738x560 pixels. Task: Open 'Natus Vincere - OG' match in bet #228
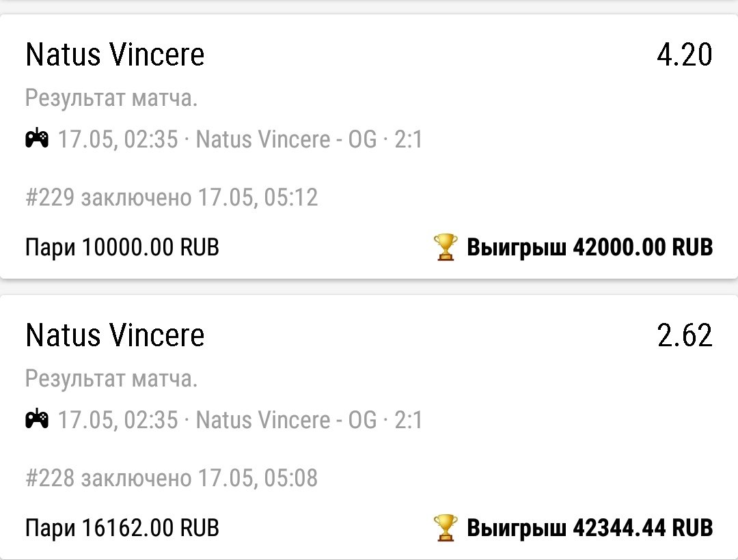point(286,419)
